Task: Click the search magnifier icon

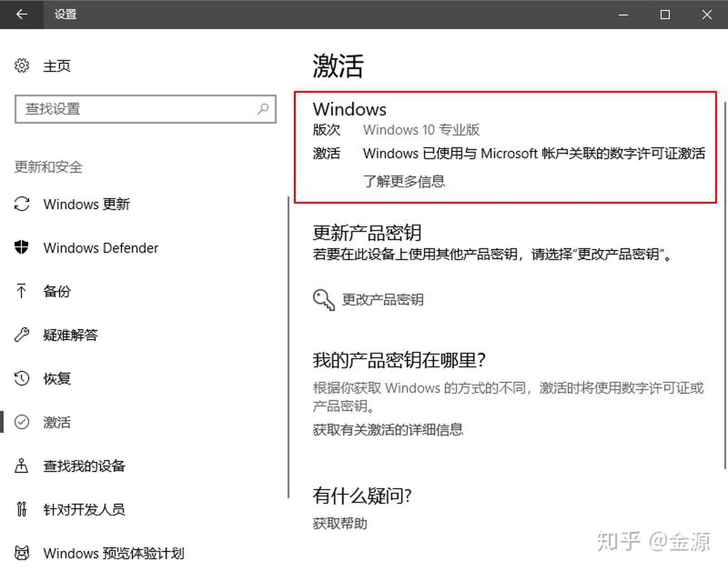Action: [x=263, y=109]
